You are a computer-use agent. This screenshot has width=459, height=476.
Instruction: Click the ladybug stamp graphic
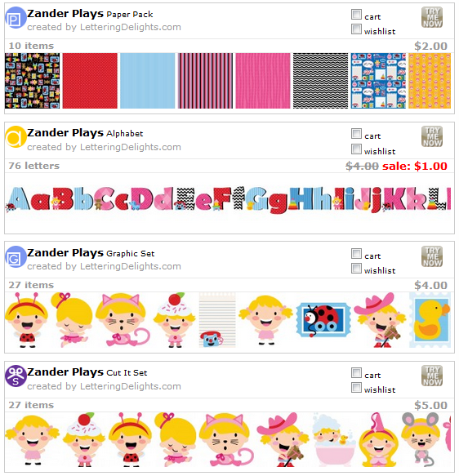pos(323,320)
